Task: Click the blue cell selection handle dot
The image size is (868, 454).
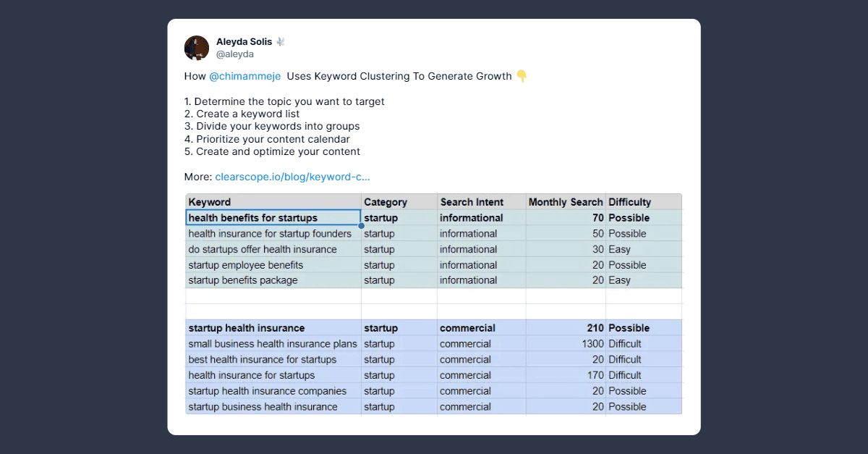Action: (361, 226)
